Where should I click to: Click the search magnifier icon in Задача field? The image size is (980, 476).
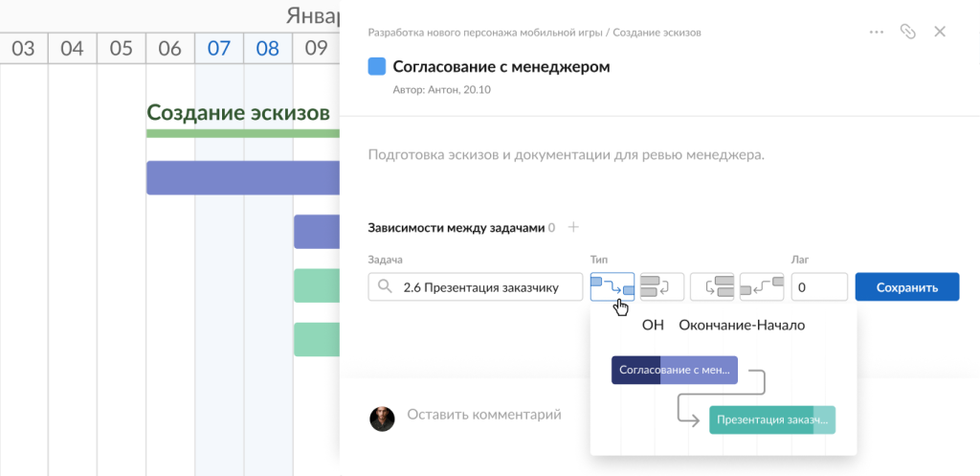(x=385, y=287)
